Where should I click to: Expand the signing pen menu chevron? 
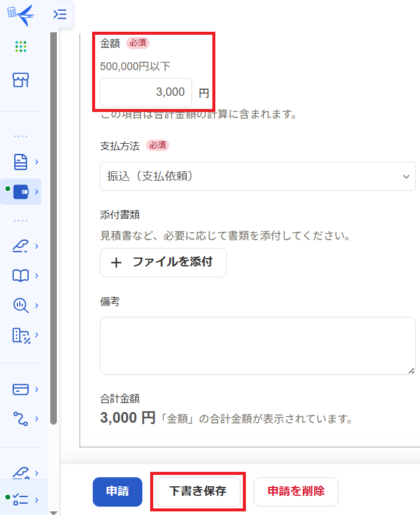point(36,246)
